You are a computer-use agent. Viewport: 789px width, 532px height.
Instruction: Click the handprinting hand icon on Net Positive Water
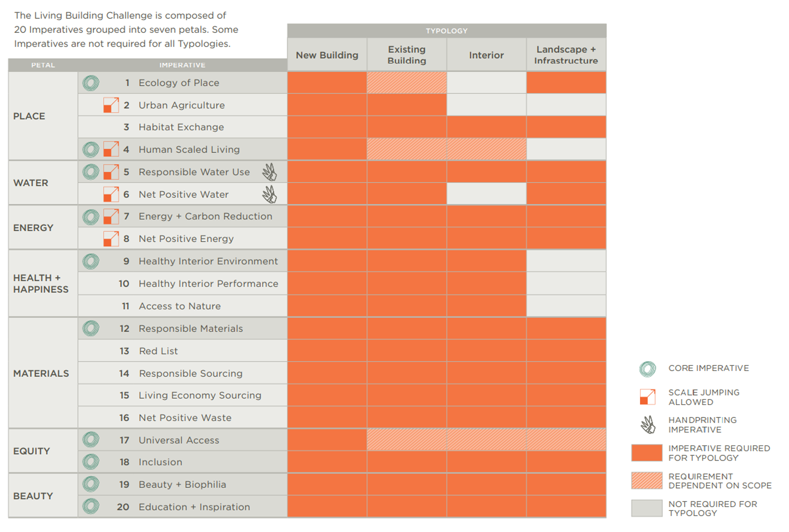pyautogui.click(x=270, y=194)
